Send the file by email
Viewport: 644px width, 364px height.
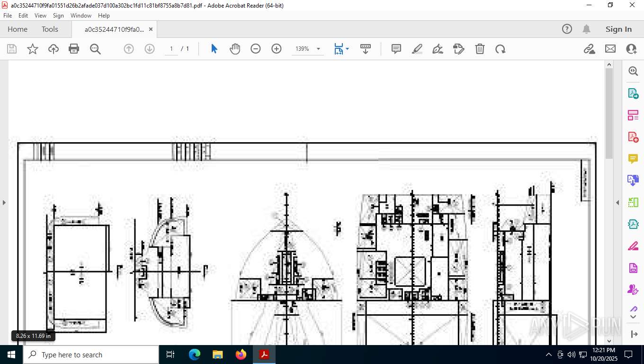(x=610, y=49)
